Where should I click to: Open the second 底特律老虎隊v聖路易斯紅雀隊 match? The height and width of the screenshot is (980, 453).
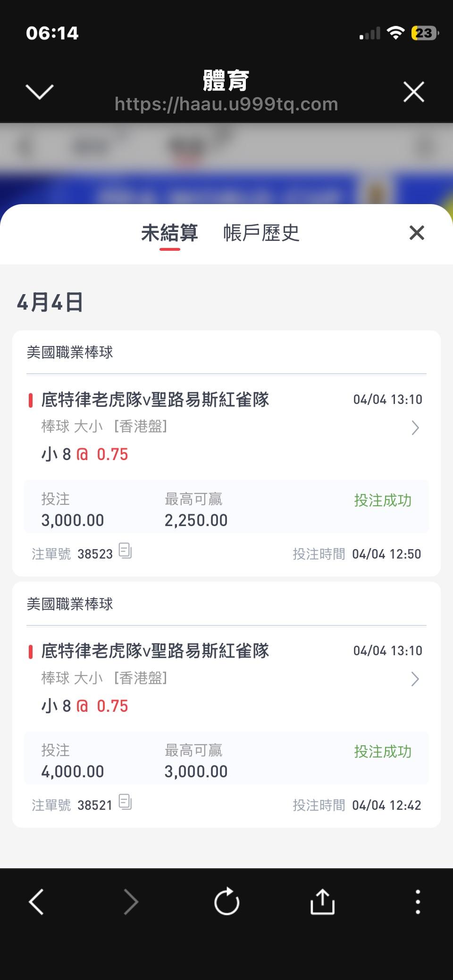155,651
